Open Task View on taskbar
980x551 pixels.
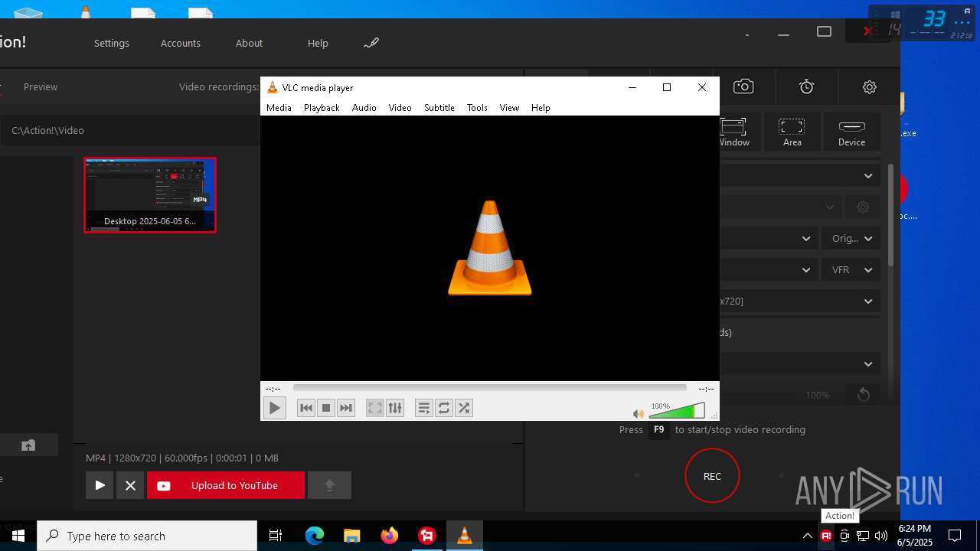tap(276, 536)
